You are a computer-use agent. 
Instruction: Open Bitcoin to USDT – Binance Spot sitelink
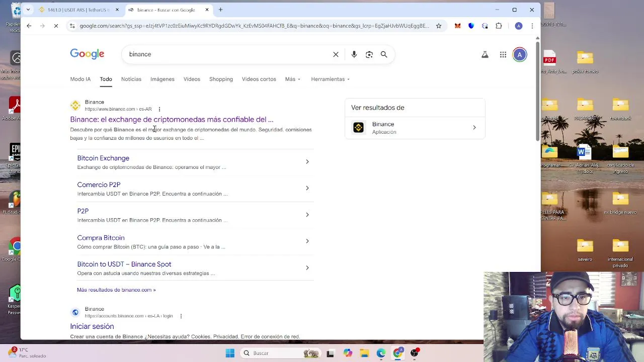[x=124, y=264]
